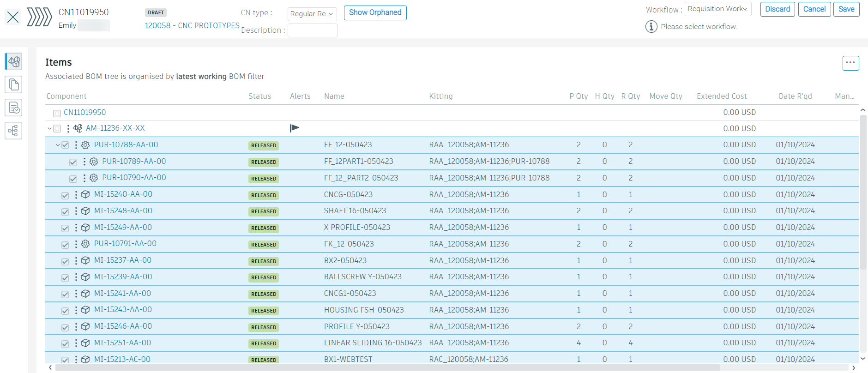Open the approval checklist sidebar icon
This screenshot has width=868, height=373.
click(14, 108)
